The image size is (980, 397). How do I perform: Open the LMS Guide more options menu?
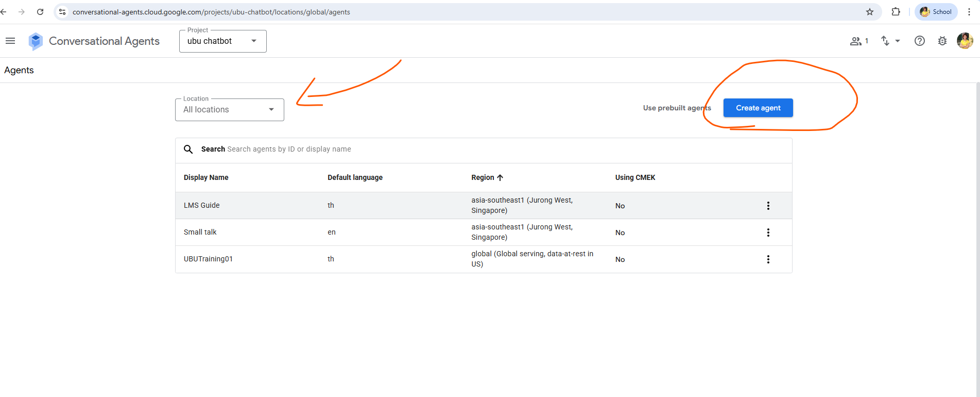coord(768,206)
